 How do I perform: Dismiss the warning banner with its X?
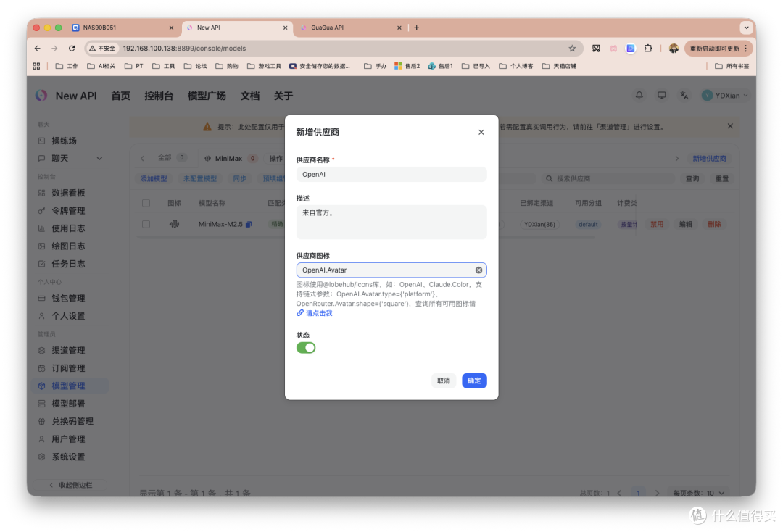tap(730, 126)
